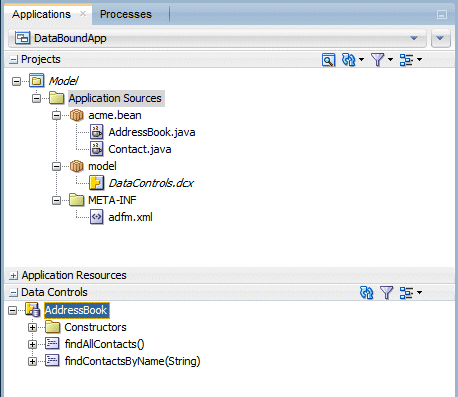458x397 pixels.
Task: Click the Constructors folder icon
Action: pyautogui.click(x=52, y=327)
